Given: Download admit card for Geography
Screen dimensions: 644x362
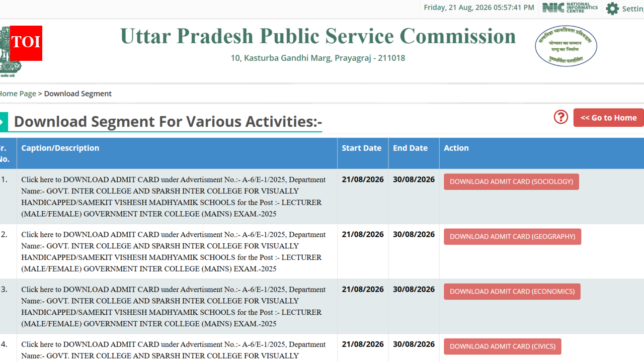Looking at the screenshot, I should [512, 236].
